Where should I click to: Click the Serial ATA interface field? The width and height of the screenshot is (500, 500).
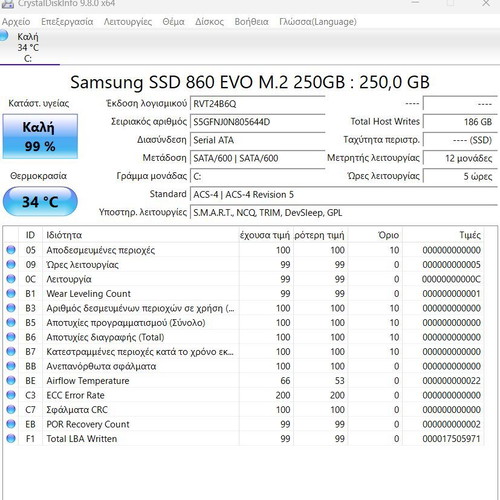pyautogui.click(x=257, y=140)
